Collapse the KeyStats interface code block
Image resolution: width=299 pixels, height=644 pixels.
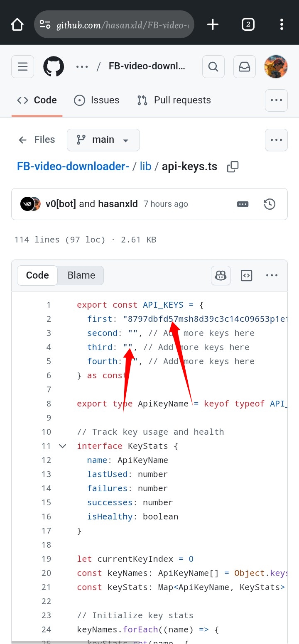63,446
